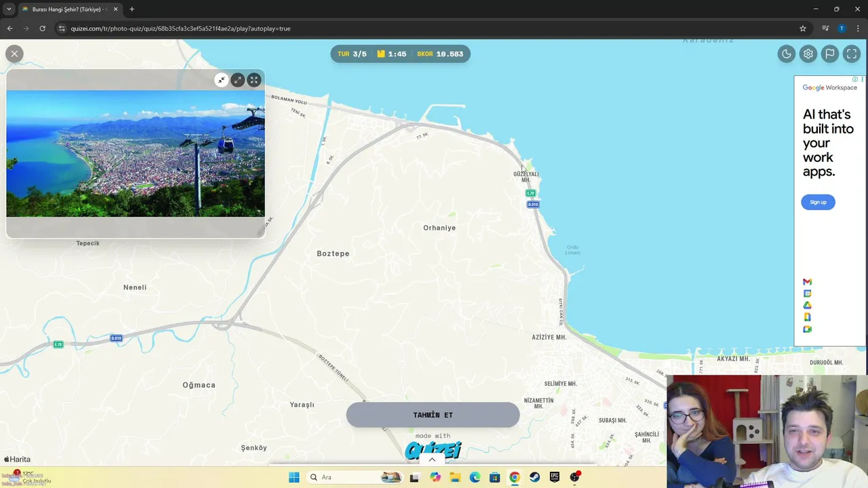This screenshot has height=488, width=868.
Task: Click the AZİZİYE MH. map label
Action: point(549,338)
